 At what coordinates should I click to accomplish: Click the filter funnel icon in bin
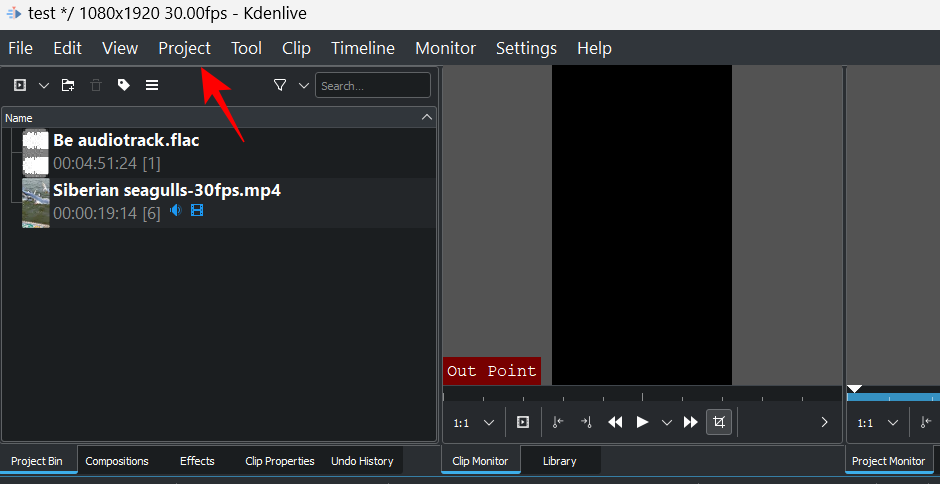[280, 86]
